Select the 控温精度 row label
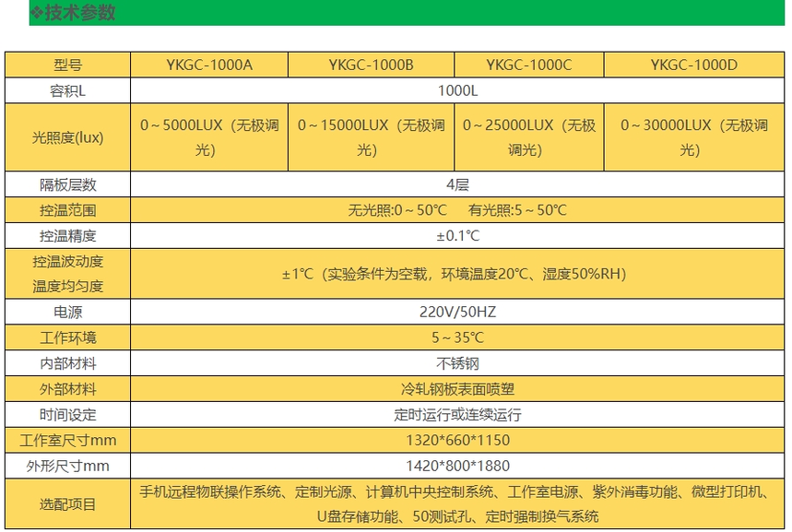The height and width of the screenshot is (532, 792). pos(67,236)
